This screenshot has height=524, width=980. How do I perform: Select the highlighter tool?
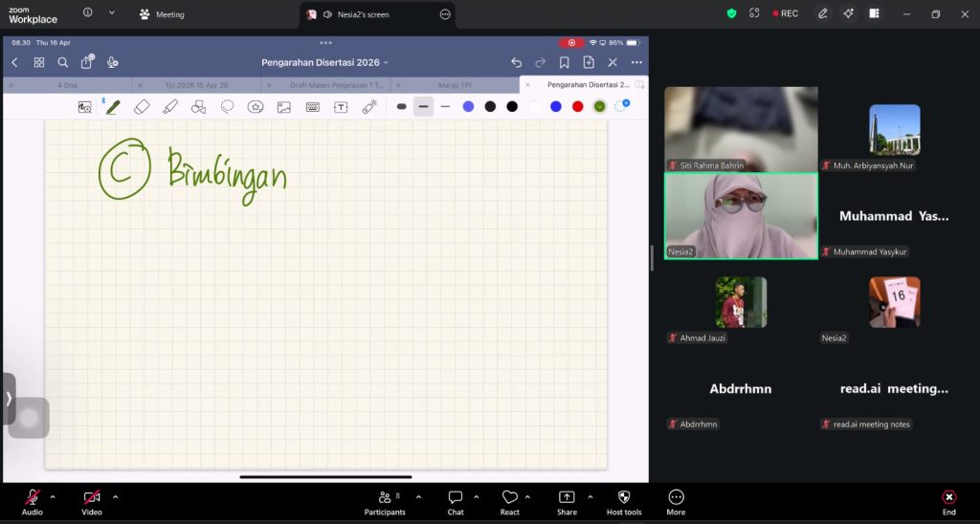click(170, 107)
